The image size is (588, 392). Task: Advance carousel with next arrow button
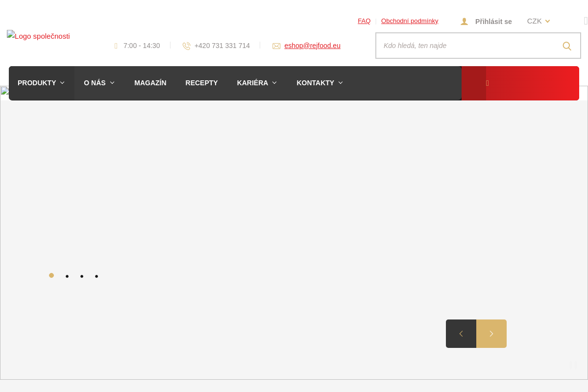pos(491,334)
